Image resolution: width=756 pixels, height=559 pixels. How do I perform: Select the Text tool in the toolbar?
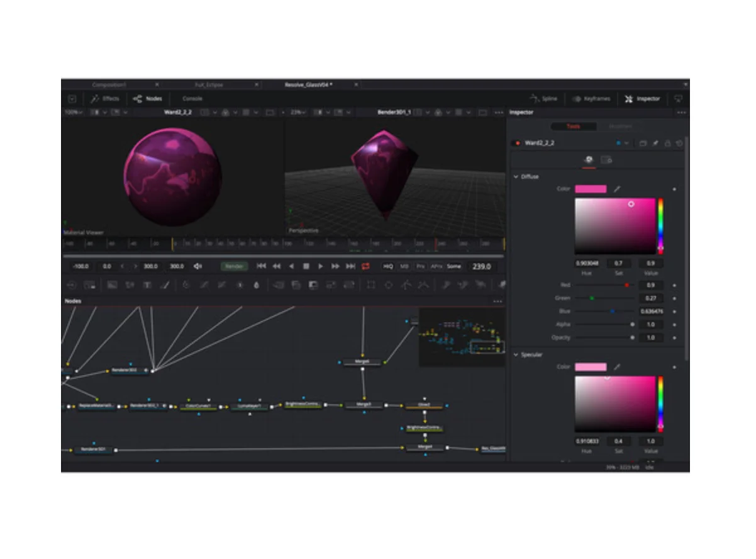147,285
